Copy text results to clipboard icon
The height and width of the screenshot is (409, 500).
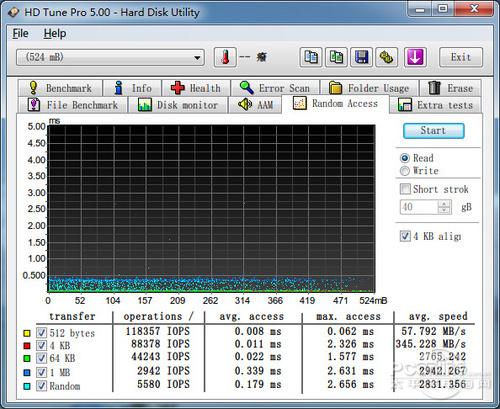[311, 57]
